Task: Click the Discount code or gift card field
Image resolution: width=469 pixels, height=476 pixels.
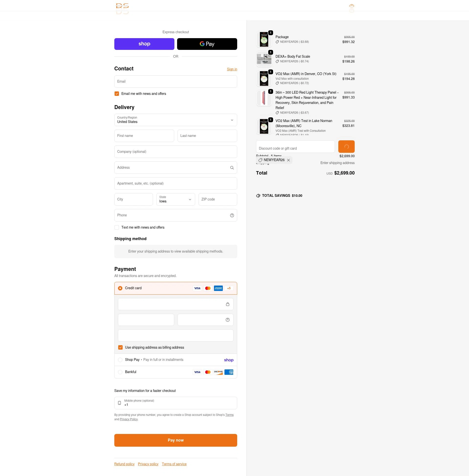Action: point(295,147)
